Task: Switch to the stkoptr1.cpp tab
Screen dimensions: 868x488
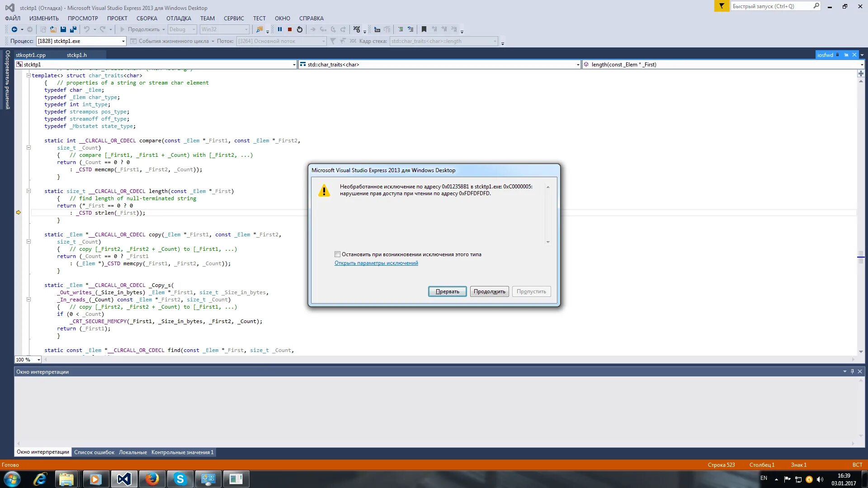Action: (30, 54)
